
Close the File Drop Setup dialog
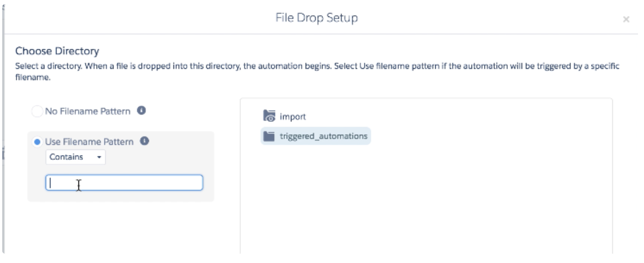626,19
